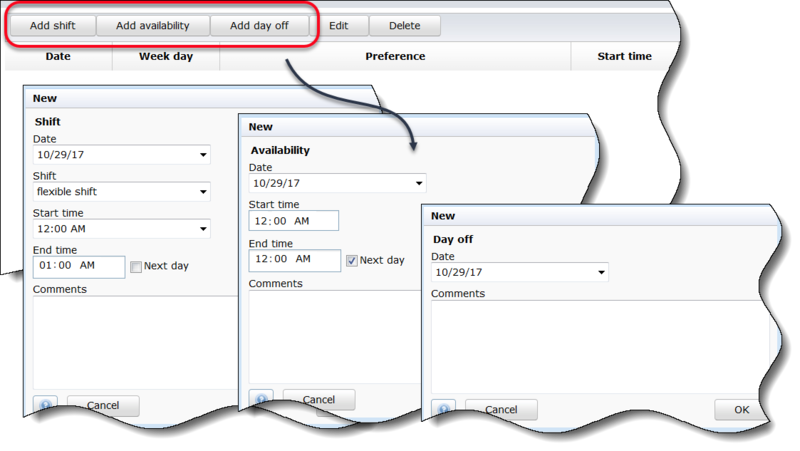Click the Delete toolbar button
The image size is (800, 451).
[x=405, y=26]
